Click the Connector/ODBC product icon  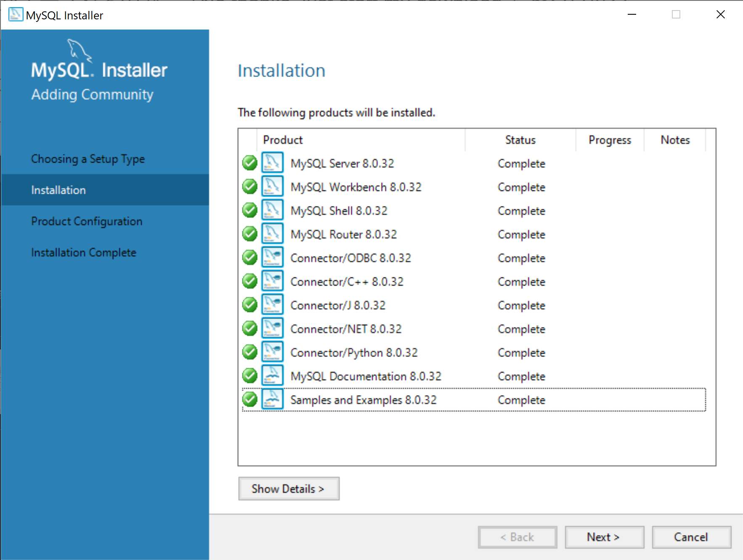point(272,257)
